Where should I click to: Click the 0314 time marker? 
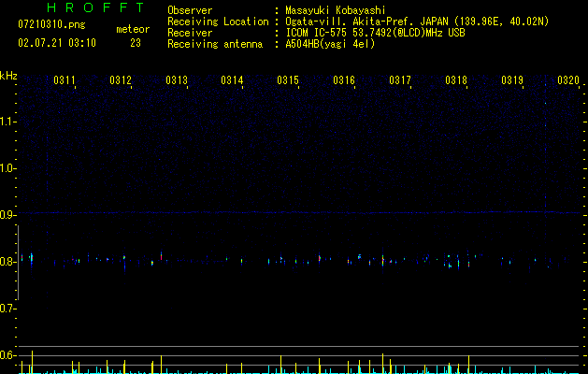(x=232, y=80)
